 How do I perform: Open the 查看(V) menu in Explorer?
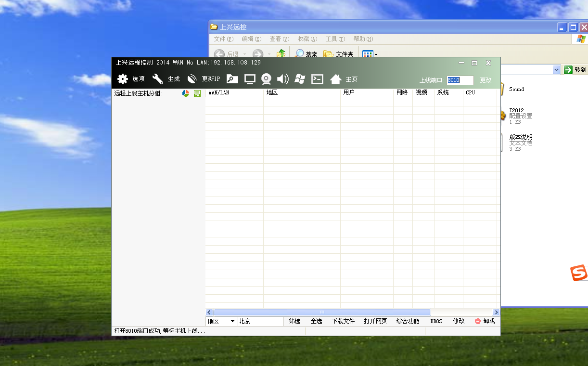tap(280, 39)
